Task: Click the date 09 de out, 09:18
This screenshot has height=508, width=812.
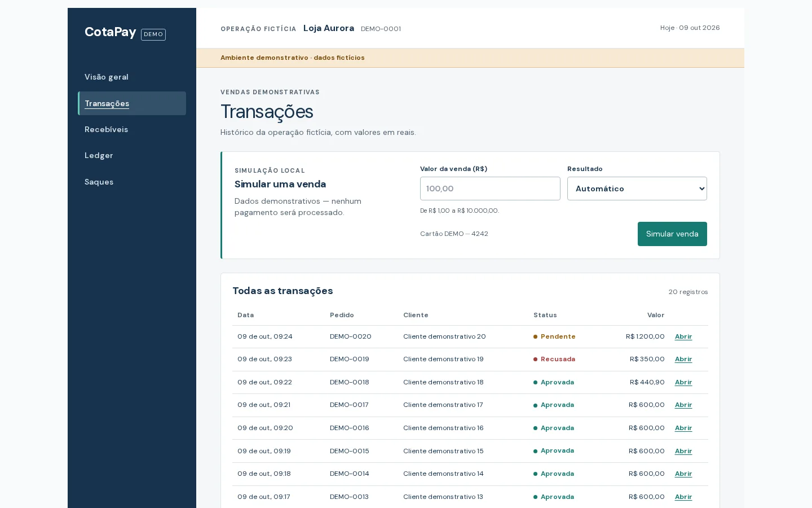Action: click(264, 474)
